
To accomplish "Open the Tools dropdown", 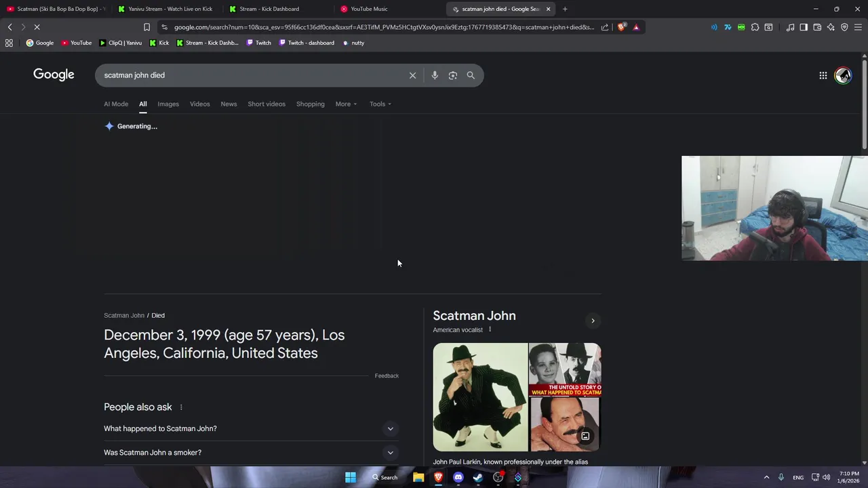I will [x=380, y=104].
